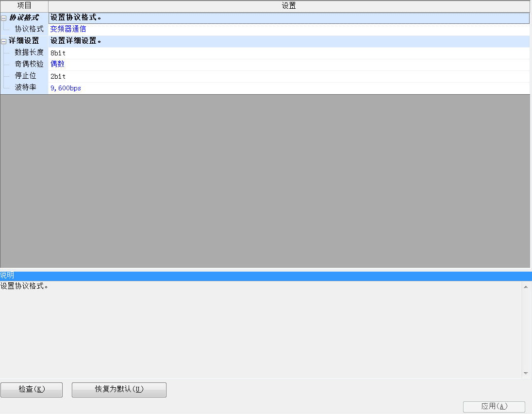Viewport: 532px width, 414px height.
Task: Click the 说明 panel title bar
Action: click(x=266, y=276)
